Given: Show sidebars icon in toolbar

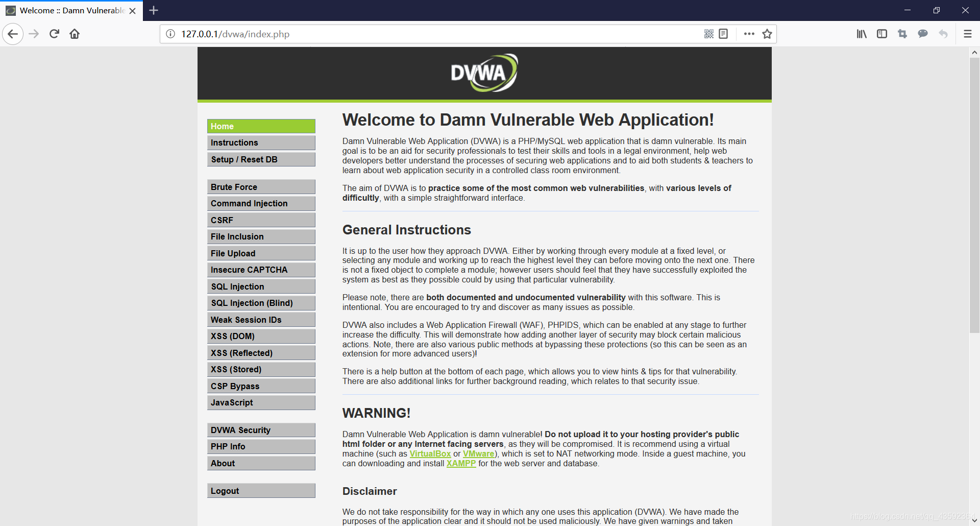Looking at the screenshot, I should pyautogui.click(x=882, y=34).
